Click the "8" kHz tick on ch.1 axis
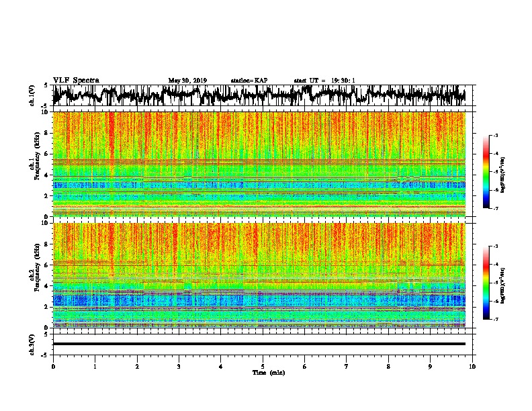The width and height of the screenshot is (532, 411). pyautogui.click(x=47, y=133)
